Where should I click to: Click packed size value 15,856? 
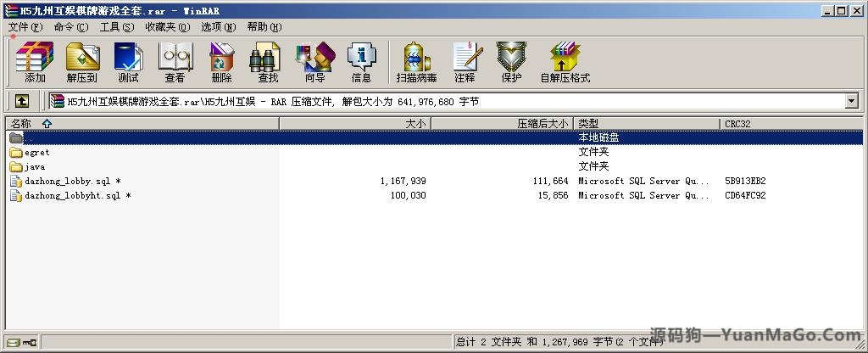[x=553, y=196]
